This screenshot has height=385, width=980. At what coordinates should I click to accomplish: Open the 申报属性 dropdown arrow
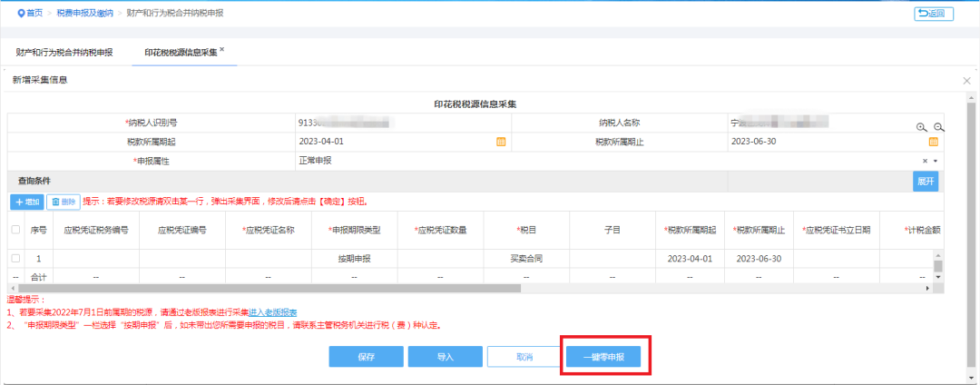pos(935,161)
